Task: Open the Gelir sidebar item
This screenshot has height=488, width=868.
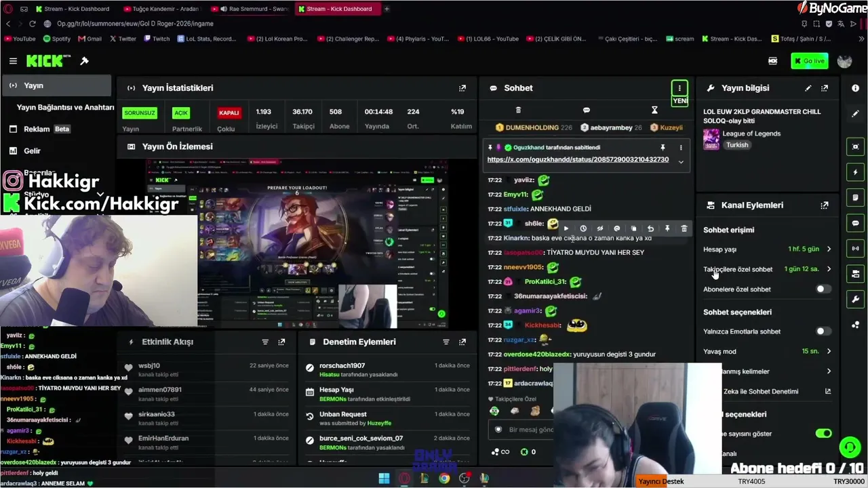Action: [32, 151]
